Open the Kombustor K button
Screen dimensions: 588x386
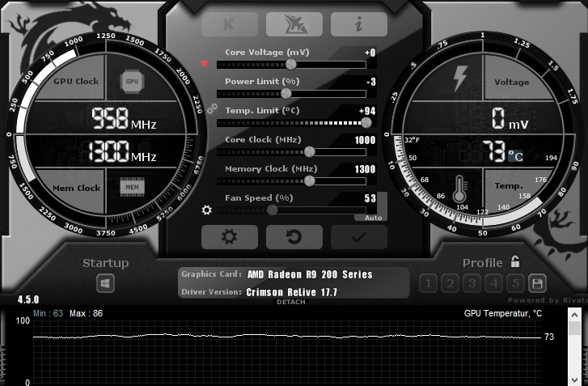pyautogui.click(x=230, y=24)
